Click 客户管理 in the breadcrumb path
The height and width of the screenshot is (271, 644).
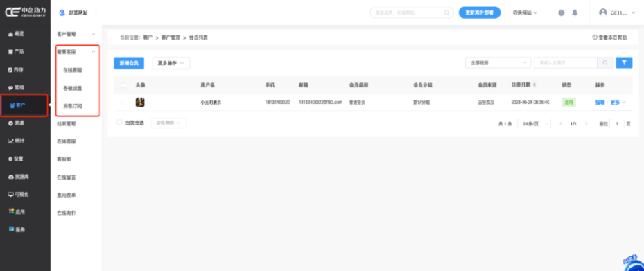(x=171, y=37)
